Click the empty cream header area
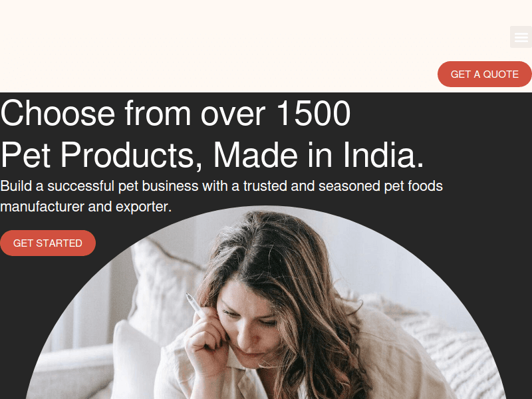The image size is (532, 399). pos(217,46)
